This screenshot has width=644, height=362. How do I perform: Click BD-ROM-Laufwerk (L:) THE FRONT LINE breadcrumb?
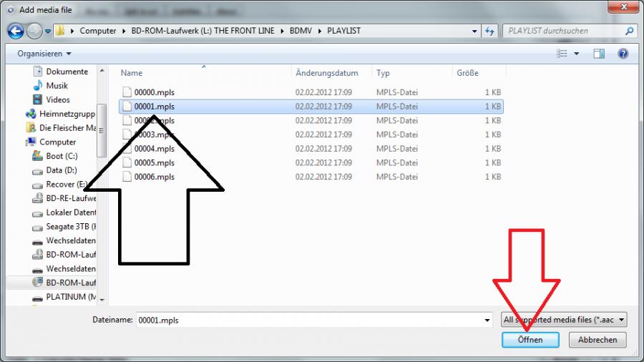203,31
